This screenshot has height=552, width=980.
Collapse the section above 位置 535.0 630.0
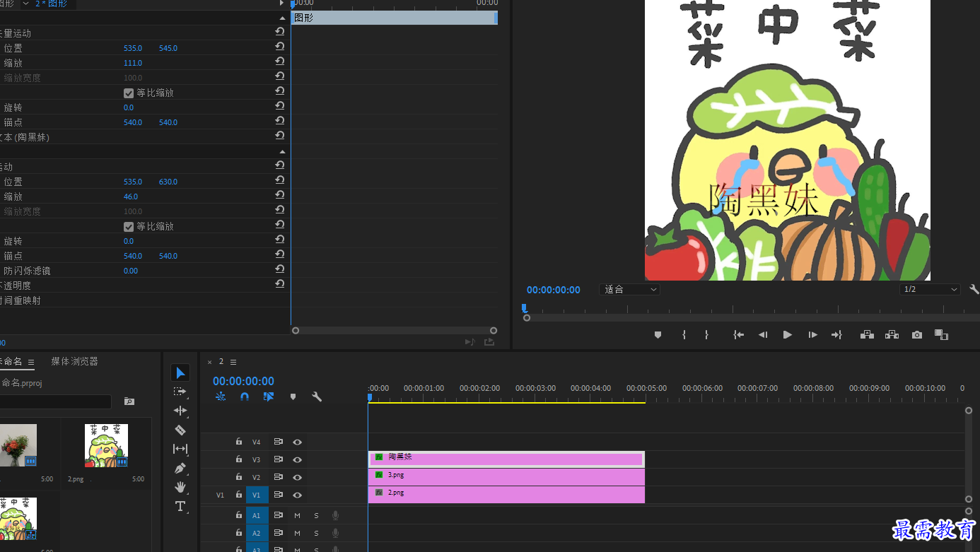click(282, 152)
